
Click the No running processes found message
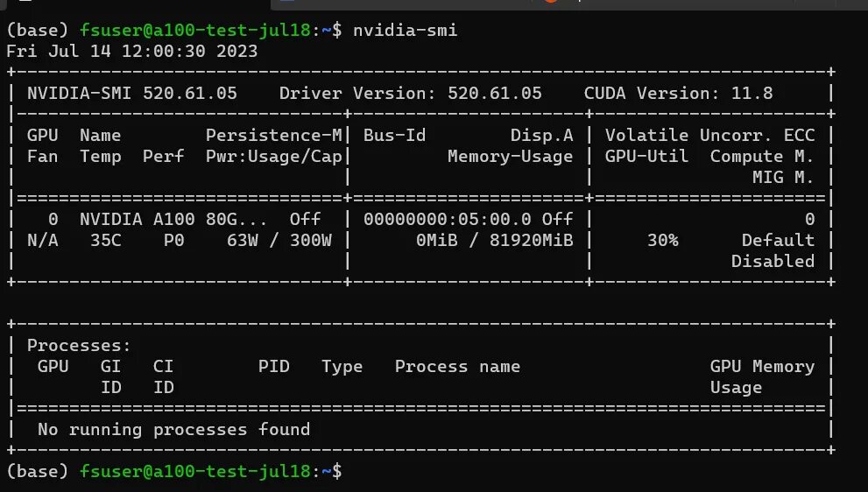pyautogui.click(x=173, y=429)
